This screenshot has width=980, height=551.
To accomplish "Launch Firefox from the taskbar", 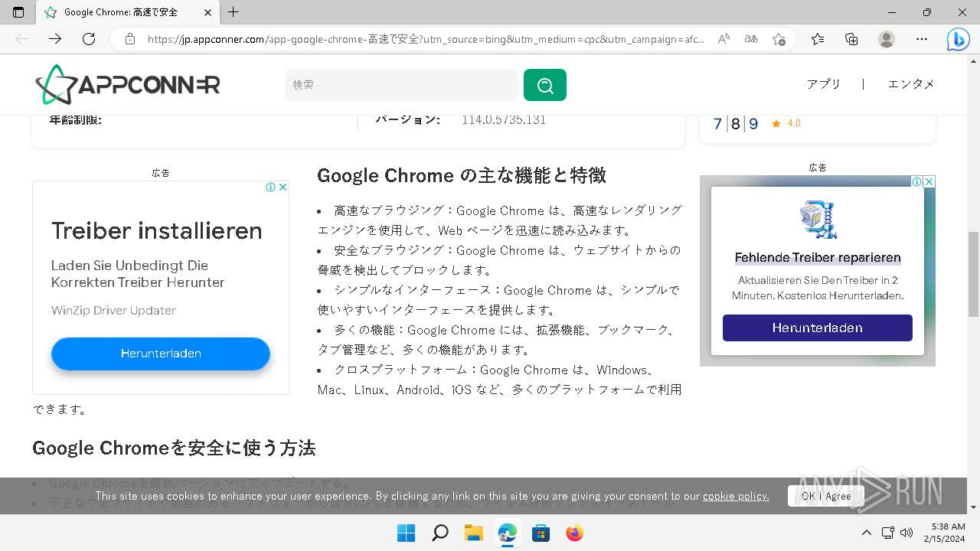I will tap(574, 533).
